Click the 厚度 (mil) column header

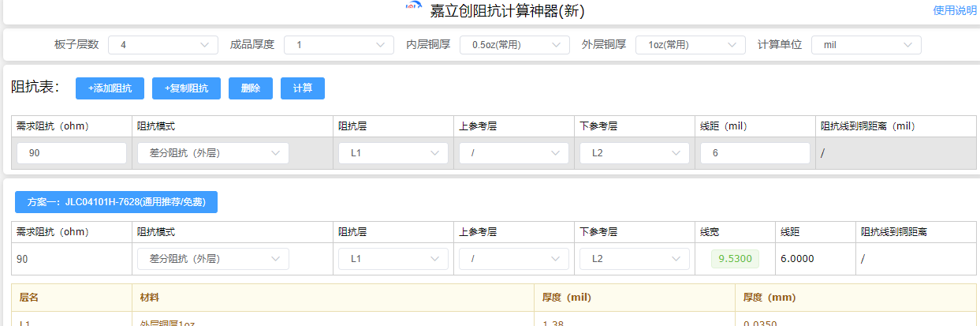[x=567, y=298]
